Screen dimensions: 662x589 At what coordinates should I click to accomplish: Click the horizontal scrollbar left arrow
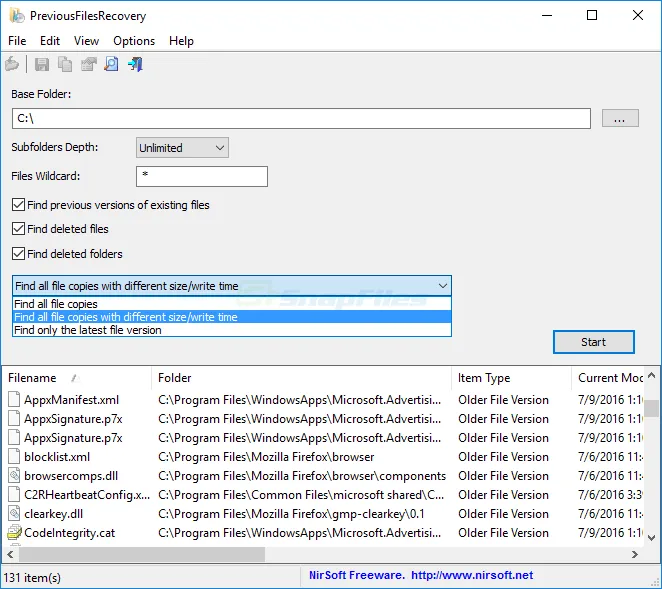coord(11,554)
